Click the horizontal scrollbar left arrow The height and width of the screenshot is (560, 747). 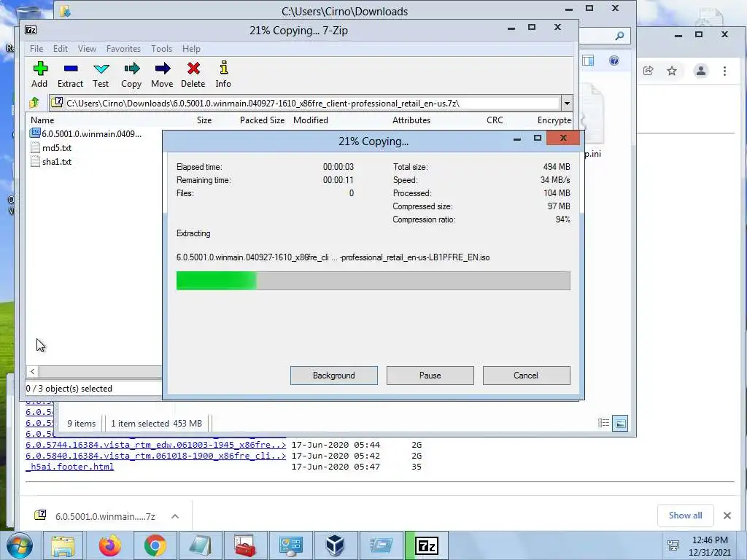[x=32, y=371]
